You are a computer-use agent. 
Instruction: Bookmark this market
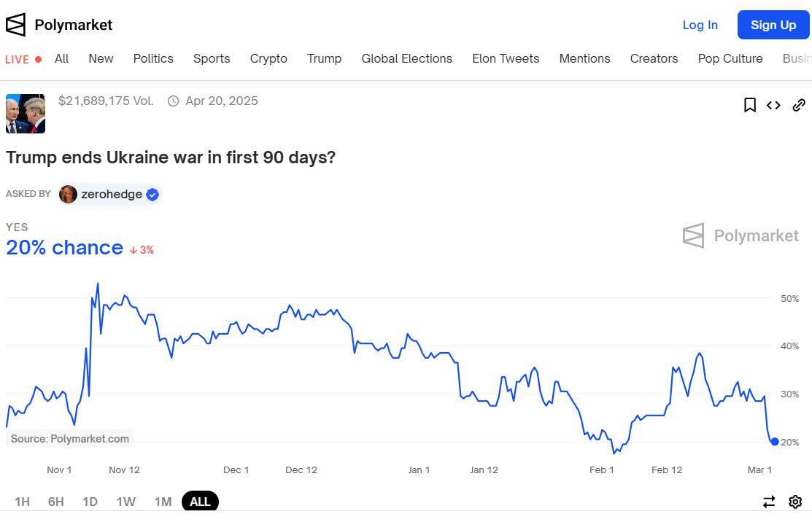click(x=749, y=105)
